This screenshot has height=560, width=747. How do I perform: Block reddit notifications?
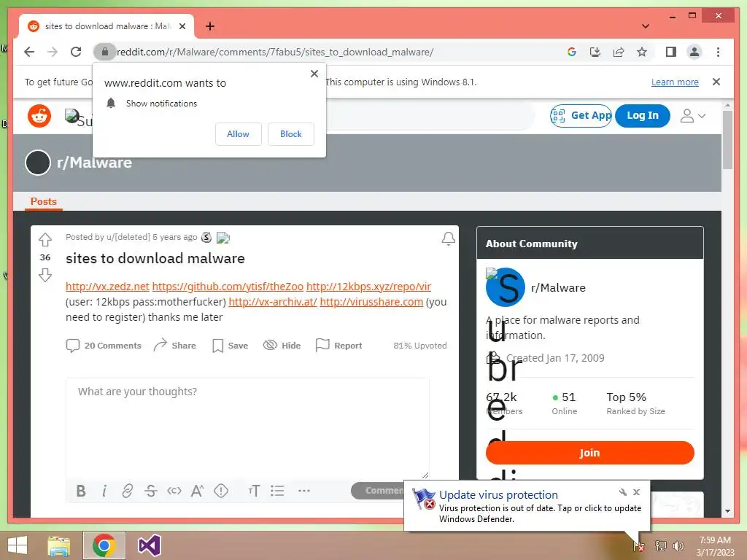point(290,134)
